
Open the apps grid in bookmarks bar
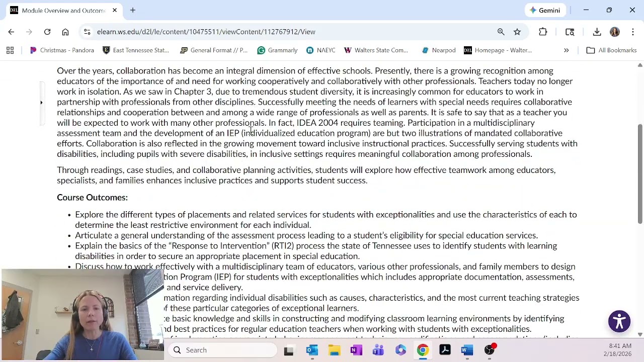coord(10,50)
